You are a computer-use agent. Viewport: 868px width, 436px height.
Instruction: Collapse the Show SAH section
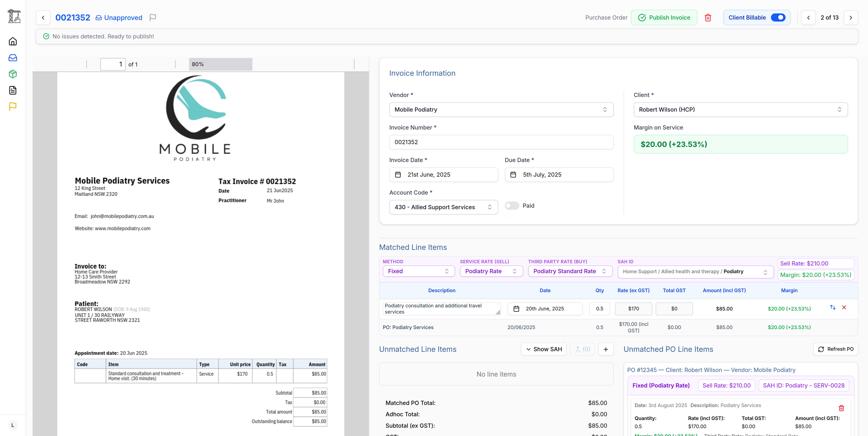click(544, 349)
